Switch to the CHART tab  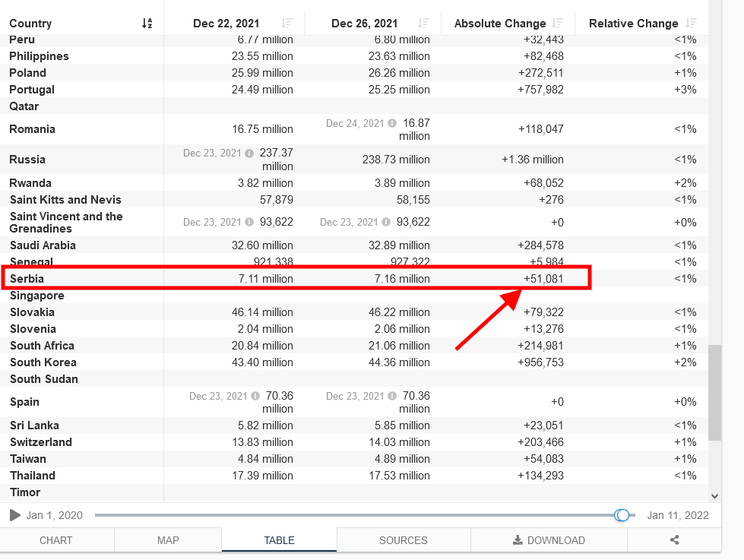tap(56, 540)
